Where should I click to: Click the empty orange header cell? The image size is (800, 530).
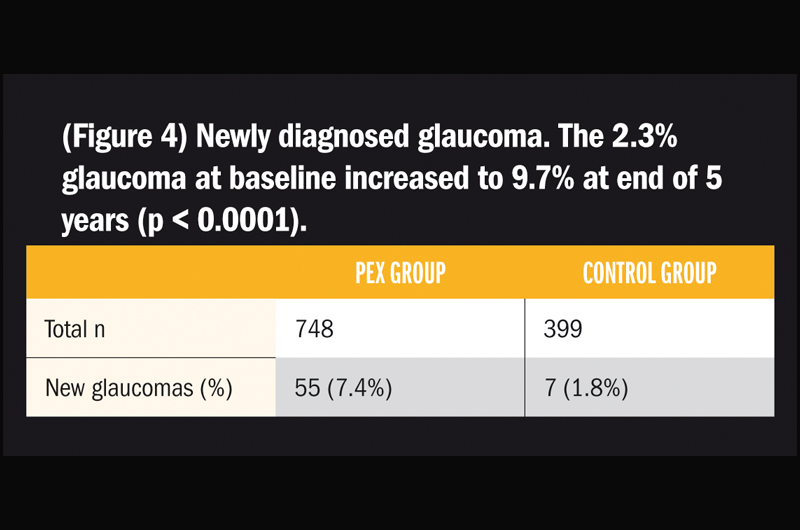coord(151,272)
